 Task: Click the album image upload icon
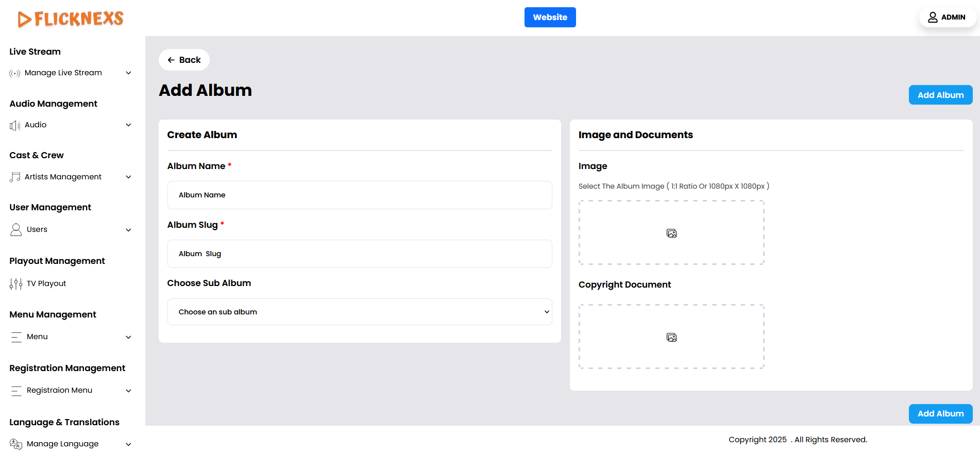point(671,233)
